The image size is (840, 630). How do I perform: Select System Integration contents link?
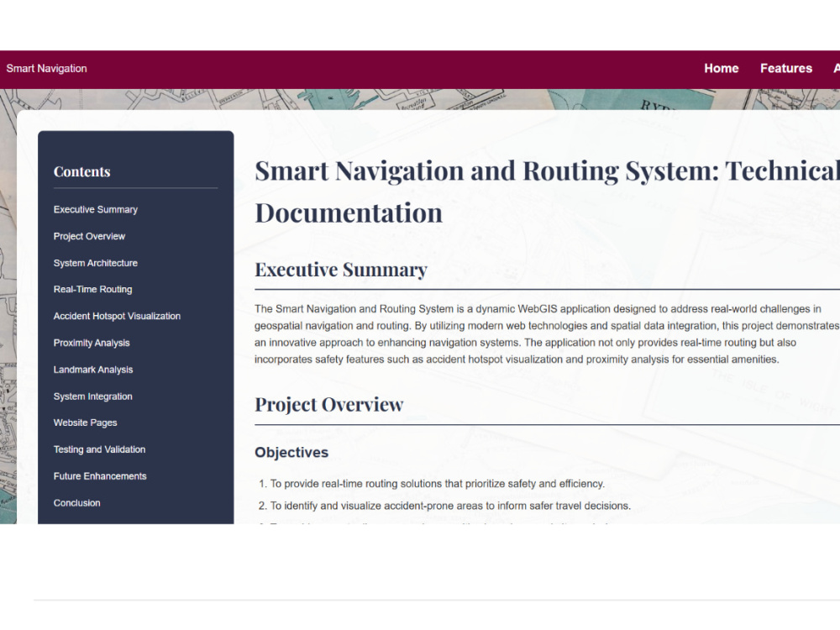coord(92,396)
